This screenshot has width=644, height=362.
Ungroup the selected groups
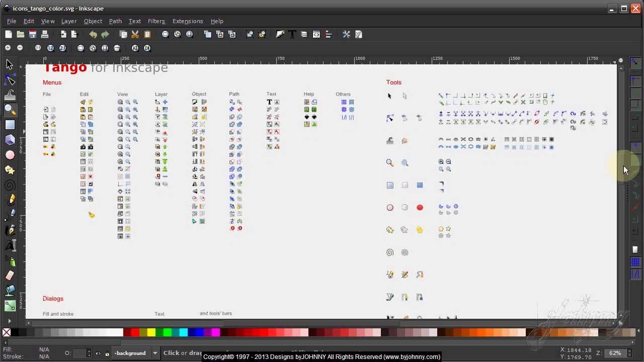[262, 34]
